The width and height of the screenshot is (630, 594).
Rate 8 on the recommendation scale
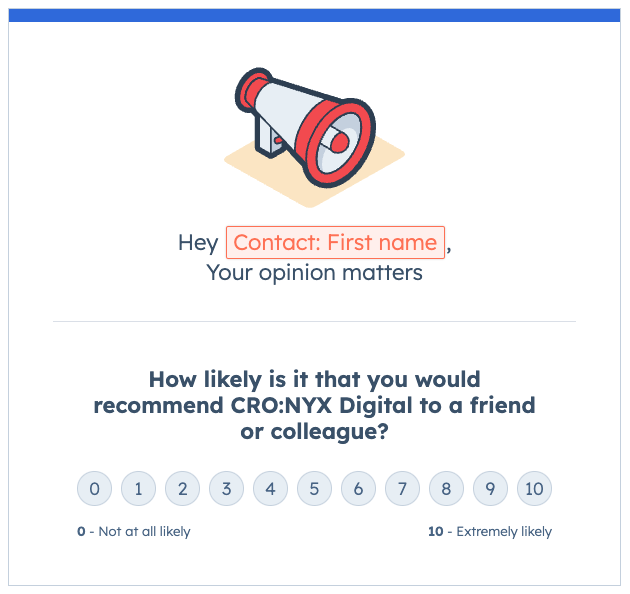446,489
